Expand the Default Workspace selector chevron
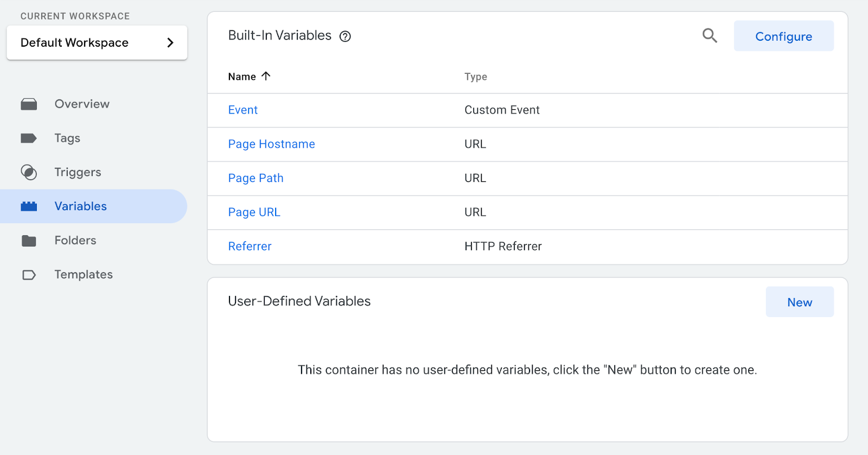The image size is (868, 455). [x=170, y=42]
